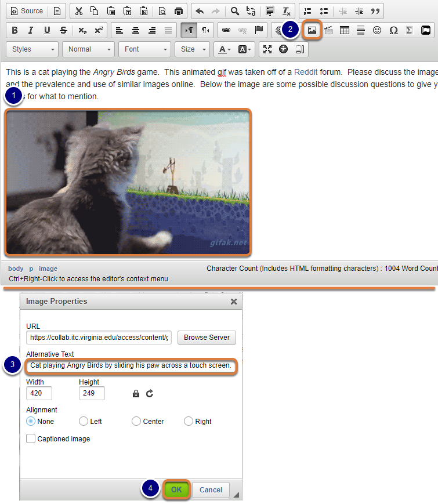Screen dimensions: 438x504
Task: Insert a Horizontal Line
Action: coord(361,30)
